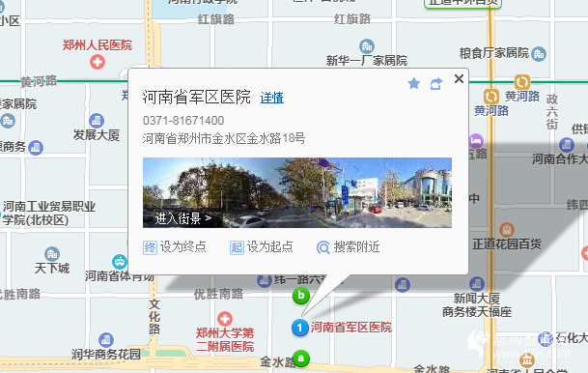This screenshot has width=588, height=373.
Task: Select blue marker 1 on map
Action: click(x=299, y=328)
